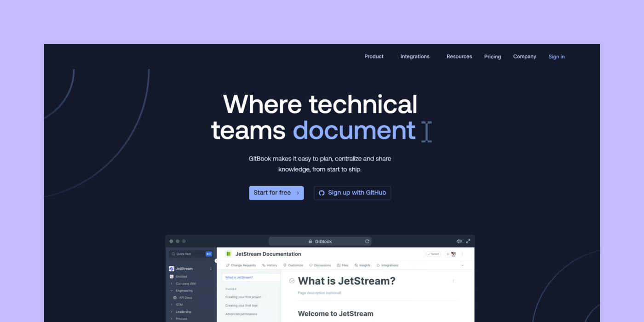Expand the Company Wiki tree item
Viewport: 644px width, 322px height.
171,283
